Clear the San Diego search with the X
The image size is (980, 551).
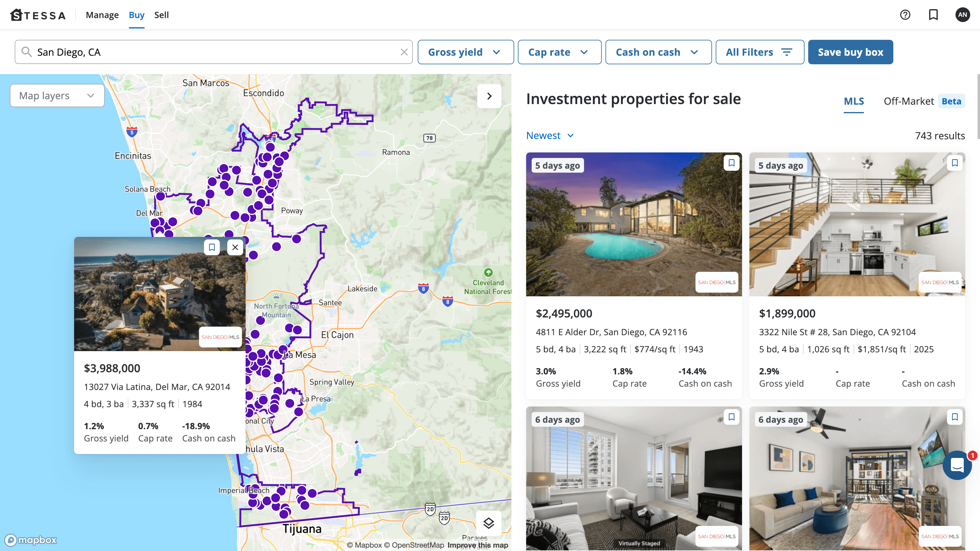(x=404, y=52)
